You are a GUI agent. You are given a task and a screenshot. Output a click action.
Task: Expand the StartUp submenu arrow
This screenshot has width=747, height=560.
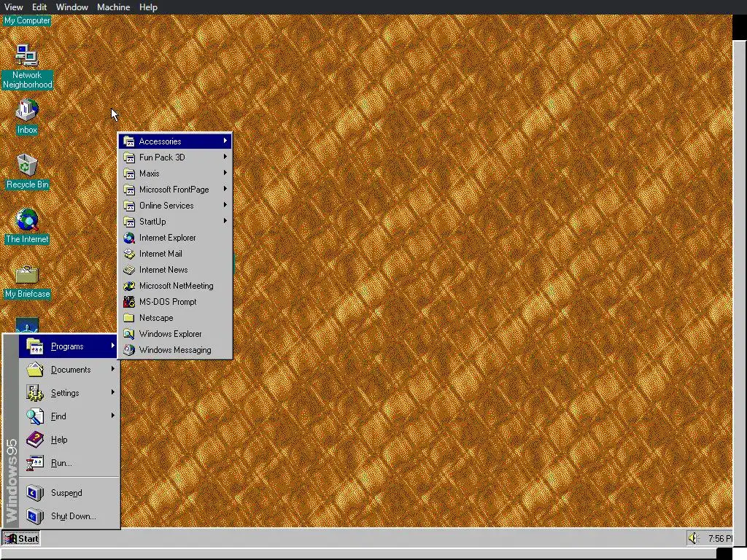(225, 221)
